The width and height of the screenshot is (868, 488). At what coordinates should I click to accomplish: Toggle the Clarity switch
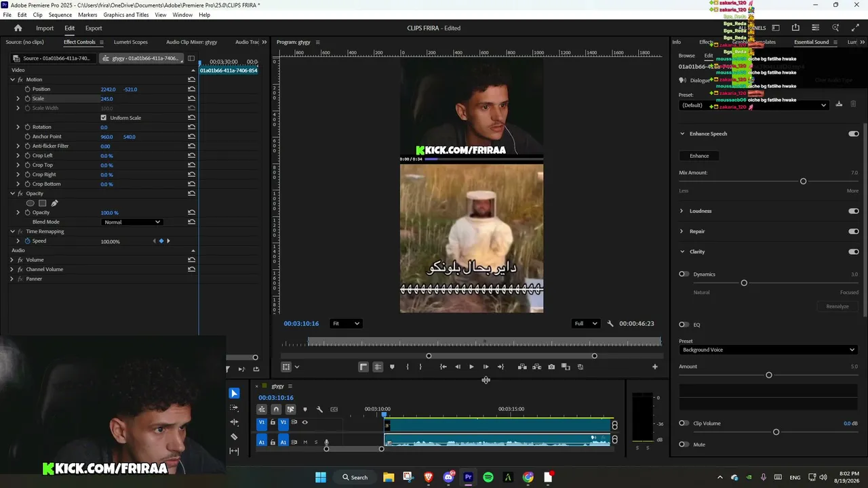(x=853, y=251)
